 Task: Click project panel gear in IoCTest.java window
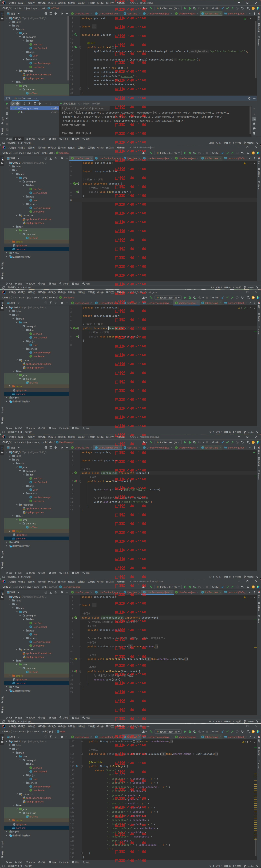(x=62, y=14)
